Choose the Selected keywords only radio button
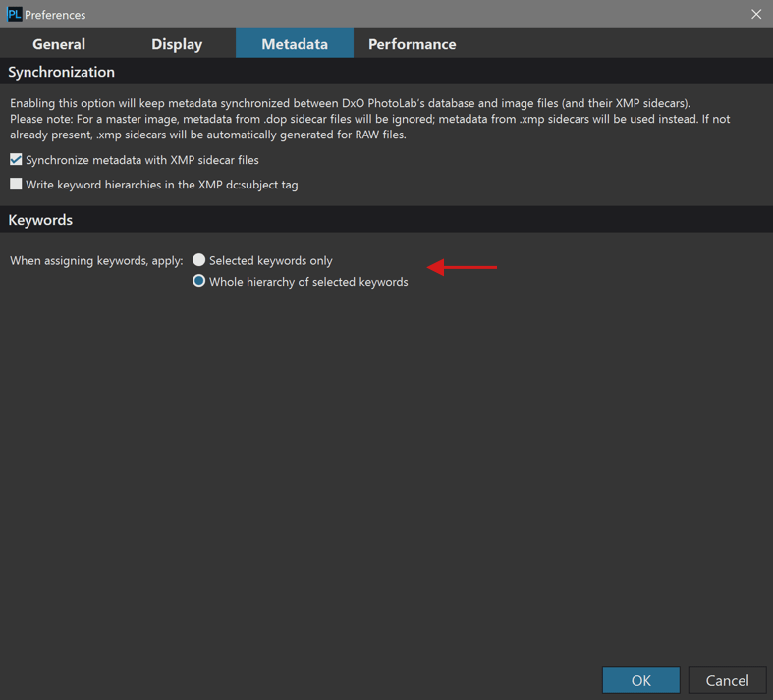The height and width of the screenshot is (700, 773). coord(198,259)
